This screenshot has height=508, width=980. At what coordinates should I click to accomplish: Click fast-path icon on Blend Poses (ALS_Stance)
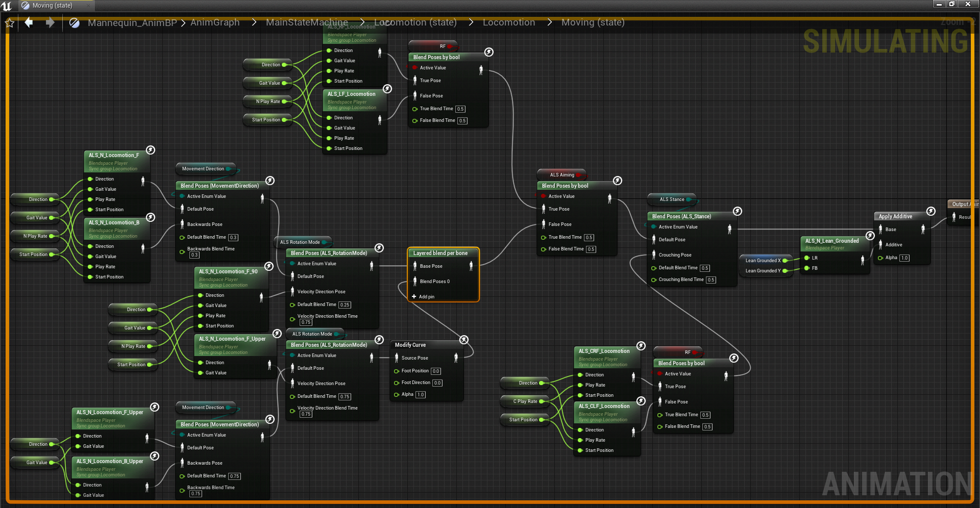[738, 211]
